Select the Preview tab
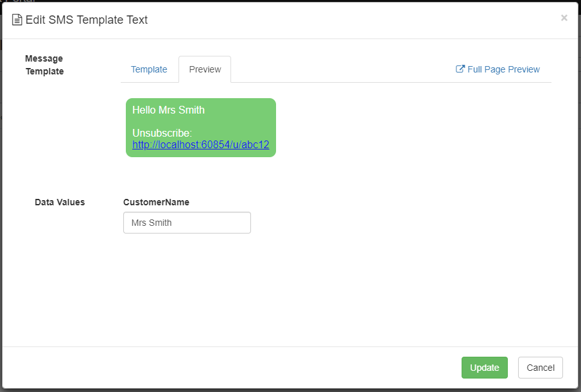 (x=205, y=69)
